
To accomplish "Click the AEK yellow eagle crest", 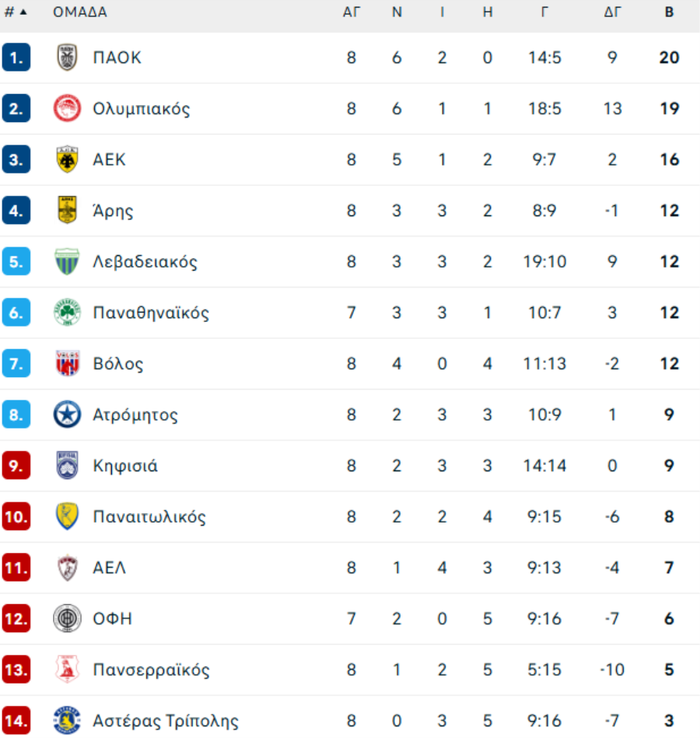I will 67,159.
